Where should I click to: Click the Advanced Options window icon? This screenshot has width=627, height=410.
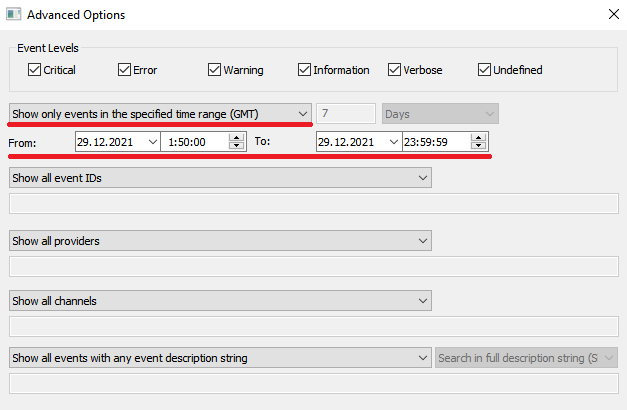(14, 15)
